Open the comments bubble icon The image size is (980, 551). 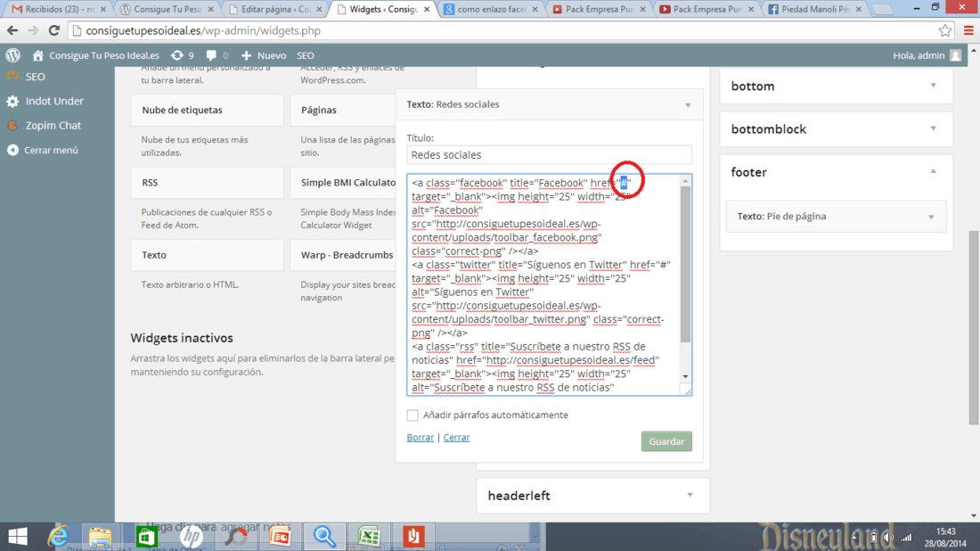coord(211,55)
